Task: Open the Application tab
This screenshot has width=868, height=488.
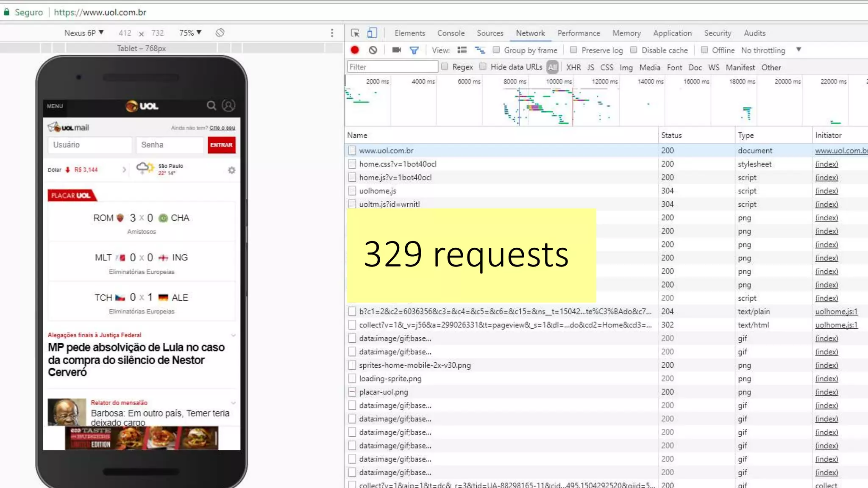Action: [672, 33]
